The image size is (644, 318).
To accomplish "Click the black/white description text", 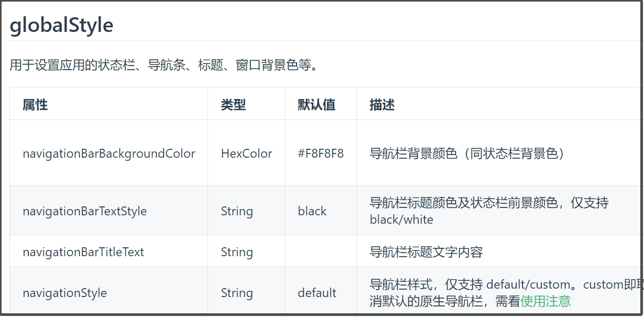I will (x=401, y=220).
